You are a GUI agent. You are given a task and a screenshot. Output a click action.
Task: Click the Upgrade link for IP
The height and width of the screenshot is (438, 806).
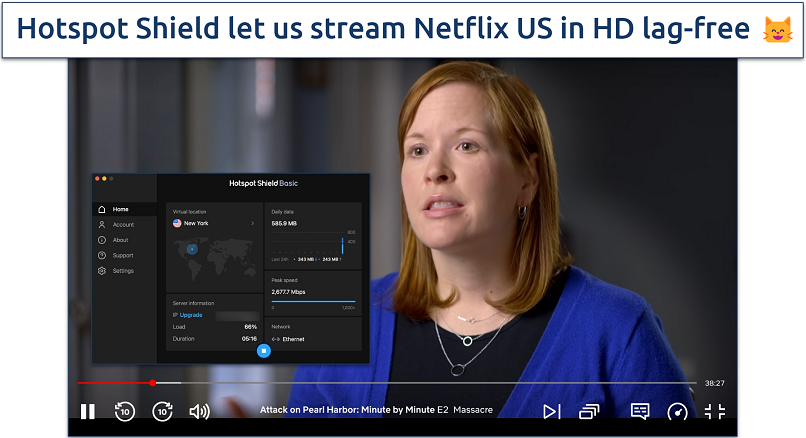191,315
